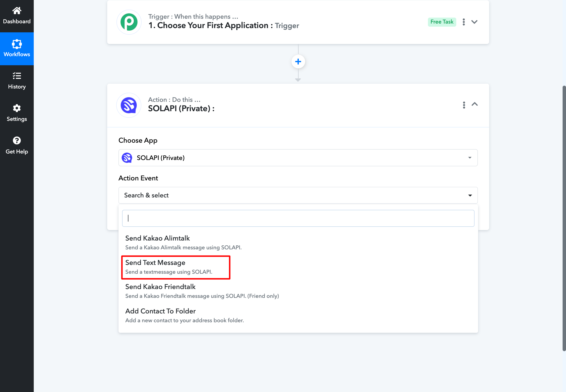Open action step three-dot menu
Image resolution: width=566 pixels, height=392 pixels.
pos(464,105)
